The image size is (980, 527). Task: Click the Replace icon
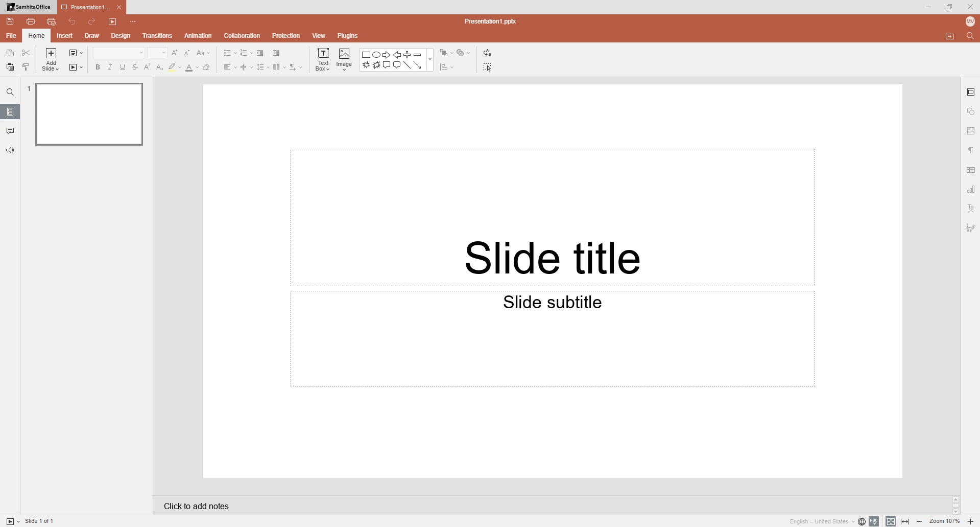click(488, 53)
